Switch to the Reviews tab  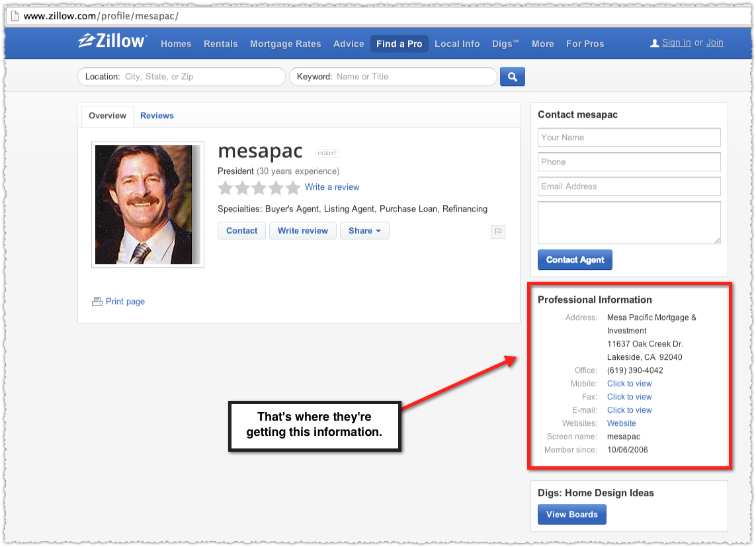[157, 116]
